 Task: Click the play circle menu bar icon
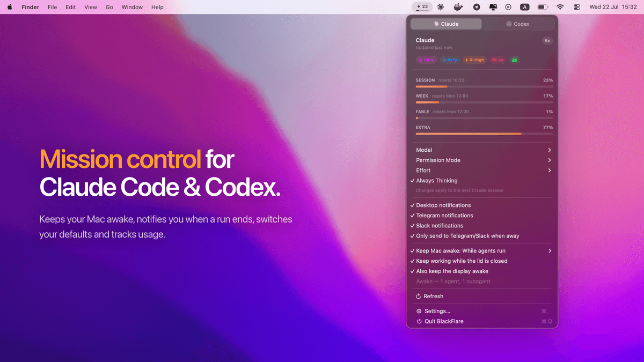click(x=508, y=7)
